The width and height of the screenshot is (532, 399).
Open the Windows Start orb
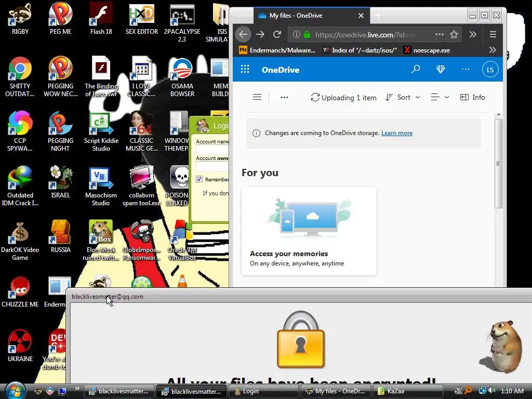[15, 390]
